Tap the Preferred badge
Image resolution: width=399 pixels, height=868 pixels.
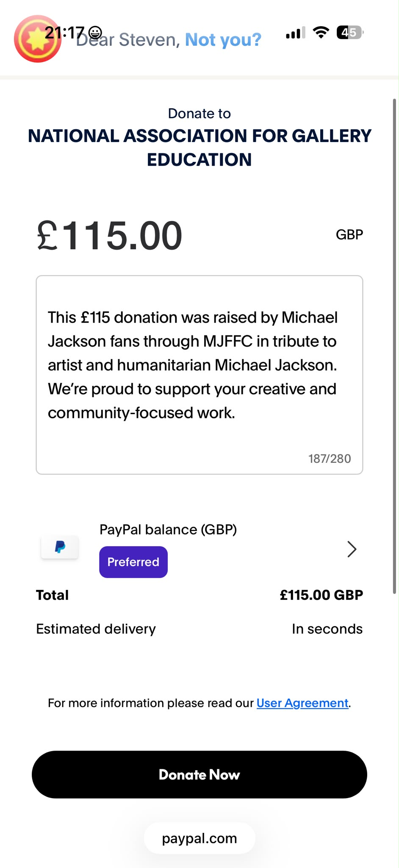133,562
